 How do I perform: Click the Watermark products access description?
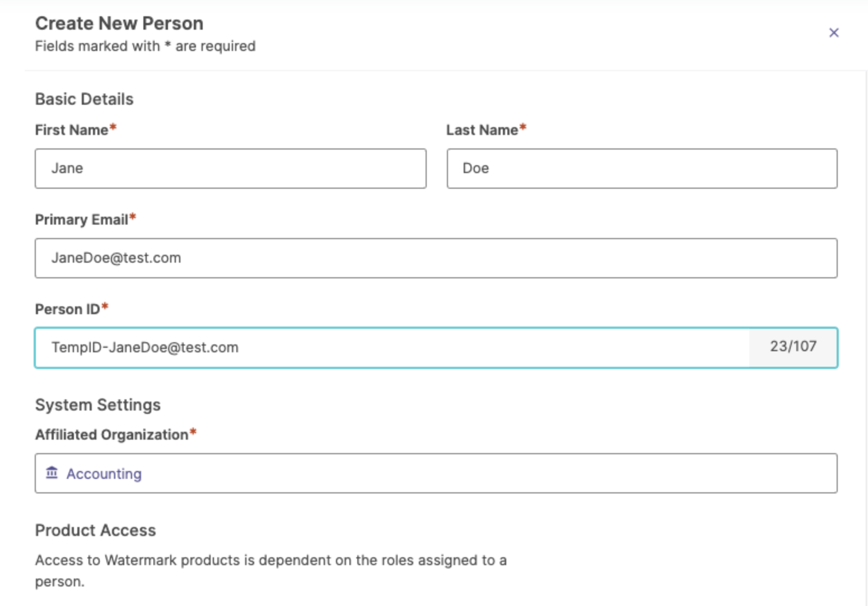point(271,571)
